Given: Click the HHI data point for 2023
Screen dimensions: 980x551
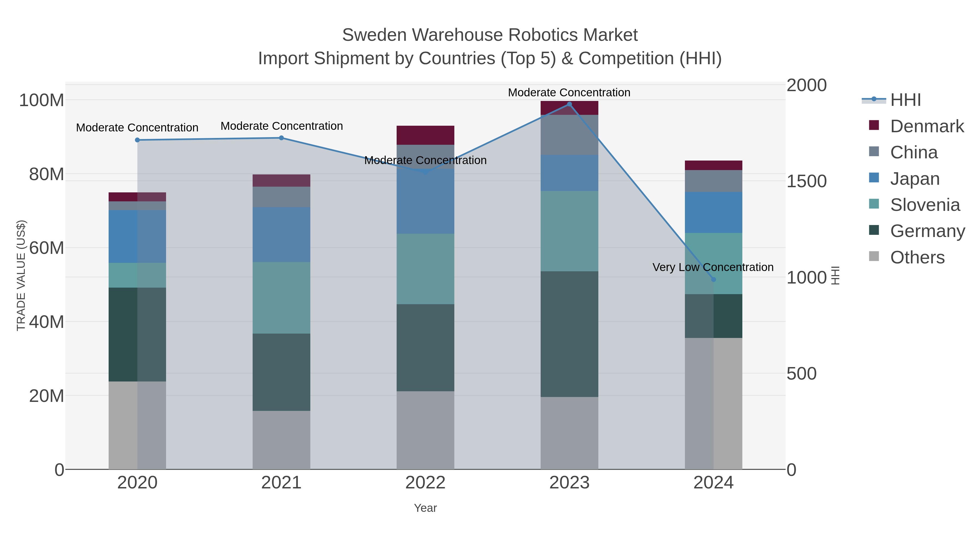Looking at the screenshot, I should [569, 104].
